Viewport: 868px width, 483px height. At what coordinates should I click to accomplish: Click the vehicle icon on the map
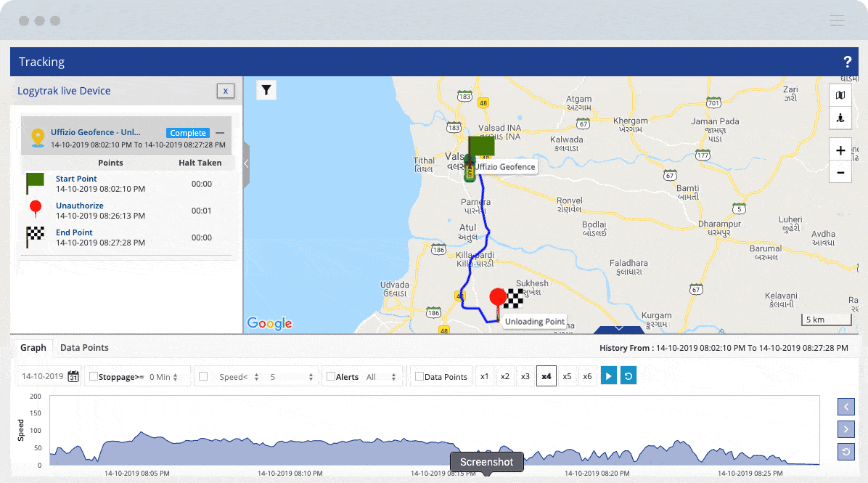tap(470, 169)
